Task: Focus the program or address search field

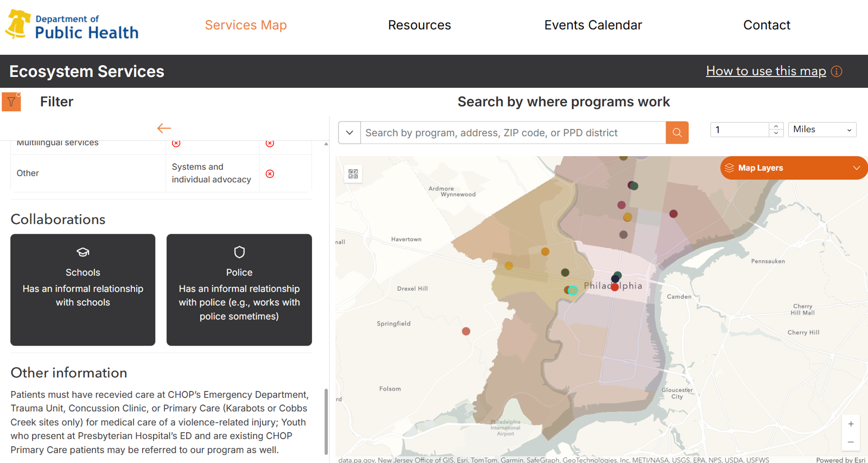Action: [513, 133]
